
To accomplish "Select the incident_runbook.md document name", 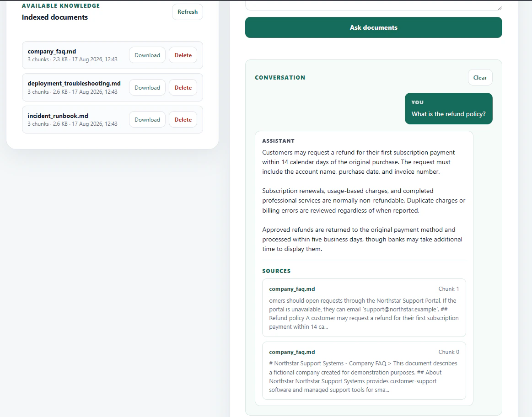I will 58,116.
